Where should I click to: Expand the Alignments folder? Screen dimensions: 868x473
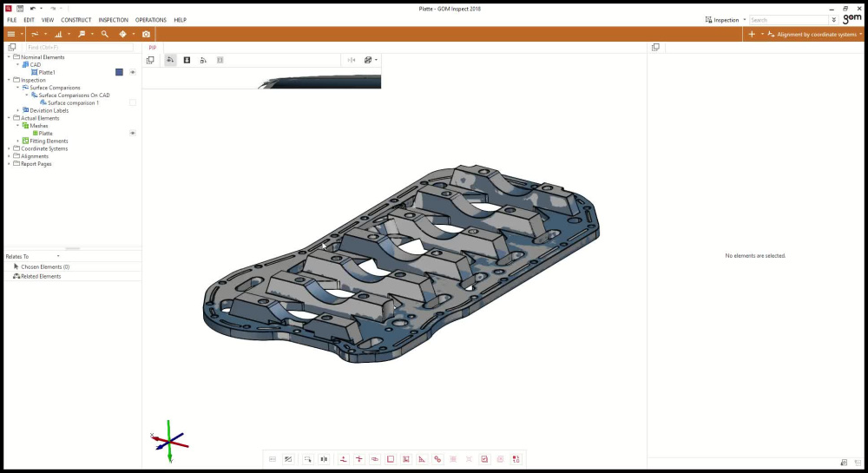(x=9, y=156)
